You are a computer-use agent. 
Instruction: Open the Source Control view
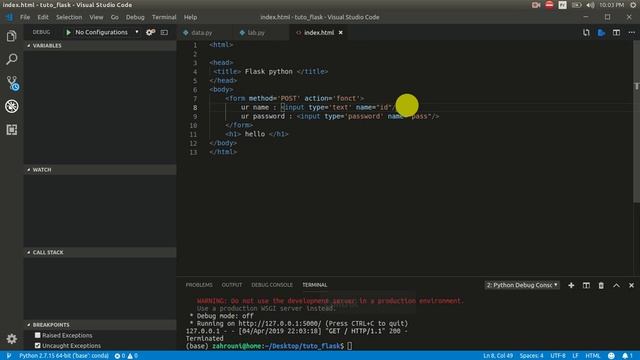(x=12, y=83)
